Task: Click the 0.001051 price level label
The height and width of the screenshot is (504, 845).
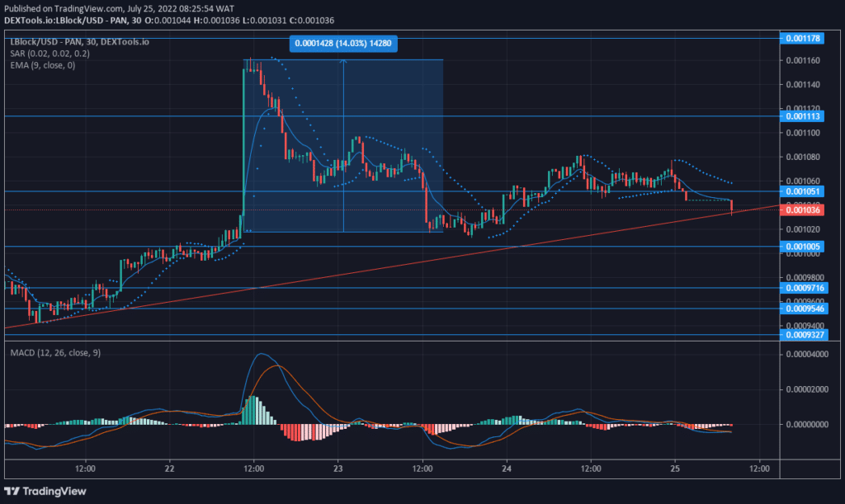Action: 802,191
